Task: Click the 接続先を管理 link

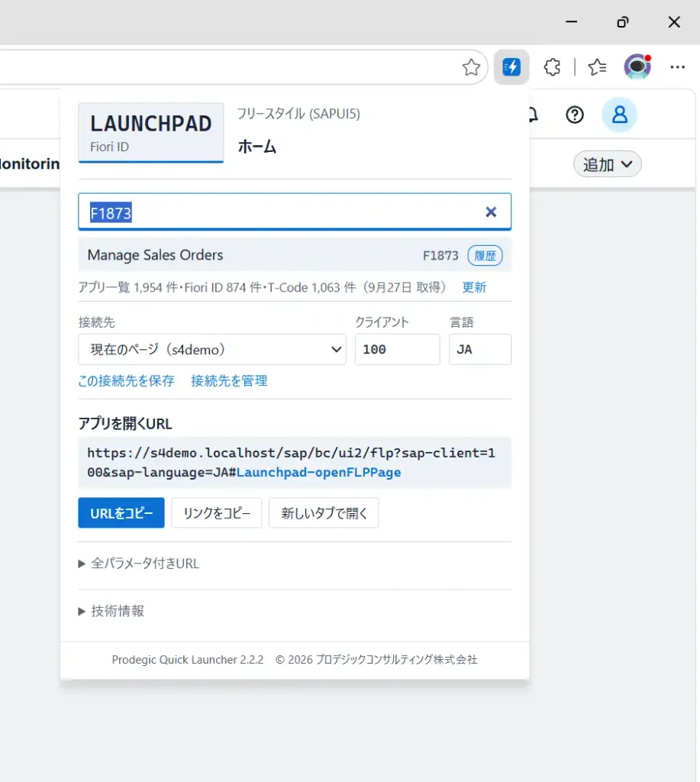Action: point(229,381)
